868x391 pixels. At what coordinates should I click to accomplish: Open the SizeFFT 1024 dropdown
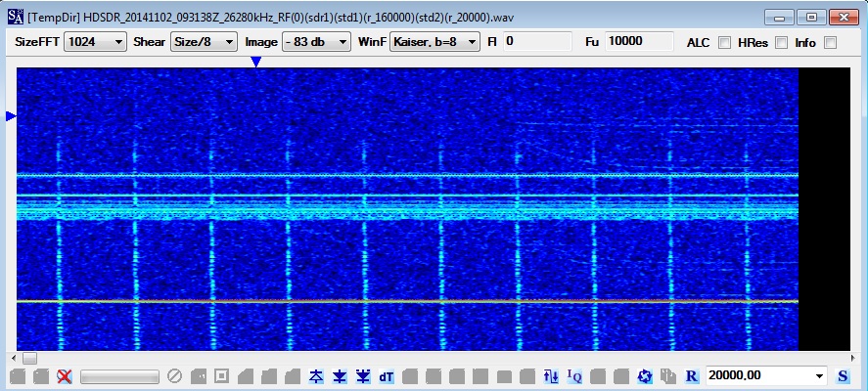(x=95, y=41)
